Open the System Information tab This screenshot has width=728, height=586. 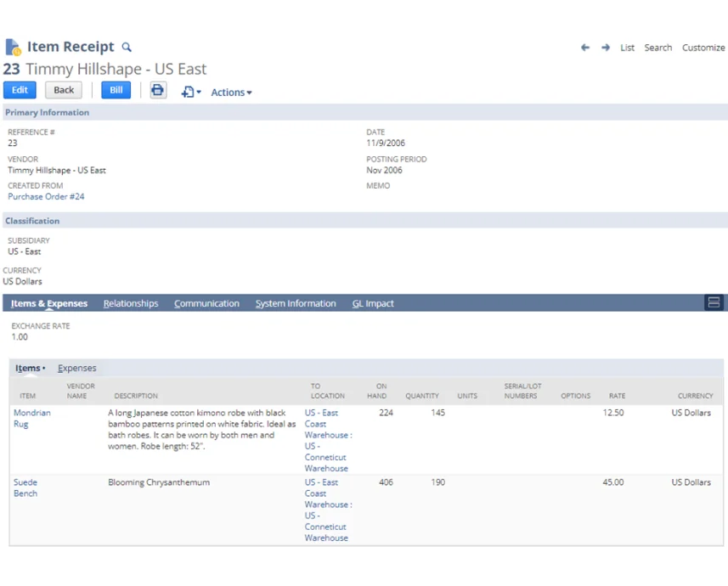tap(296, 303)
